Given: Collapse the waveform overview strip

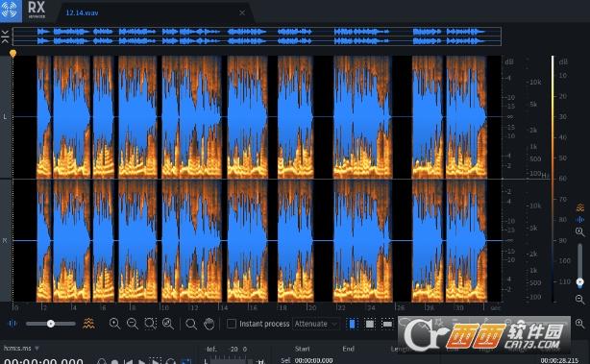Looking at the screenshot, I should pos(5,36).
